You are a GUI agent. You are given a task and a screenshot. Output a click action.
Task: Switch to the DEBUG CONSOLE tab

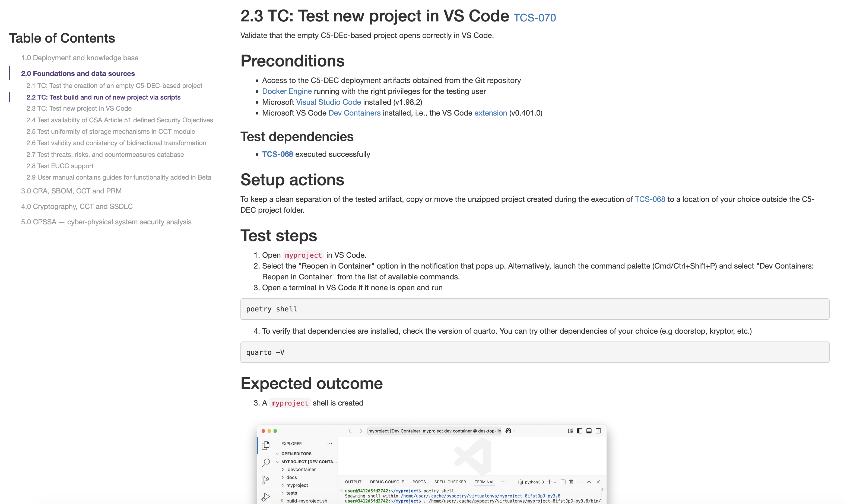387,482
